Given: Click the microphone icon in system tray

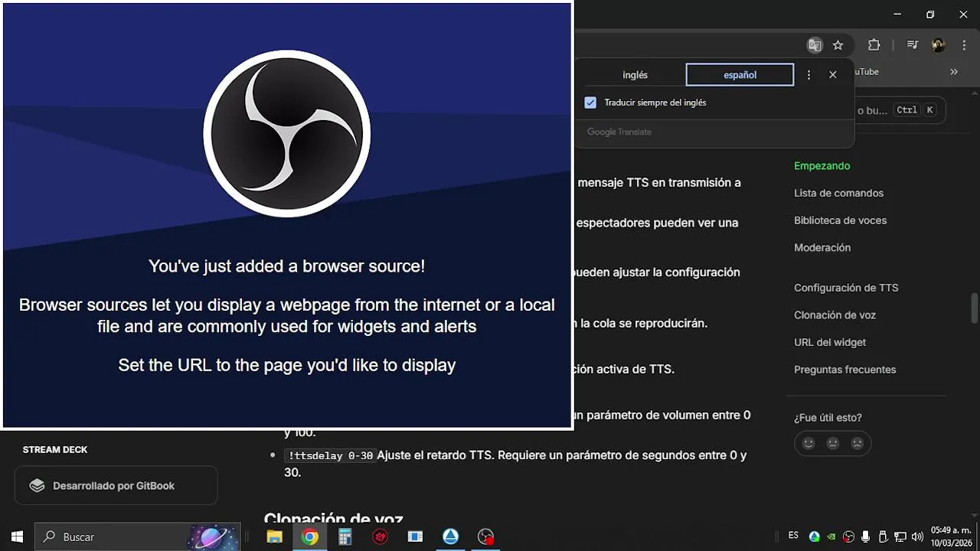Looking at the screenshot, I should [x=866, y=537].
